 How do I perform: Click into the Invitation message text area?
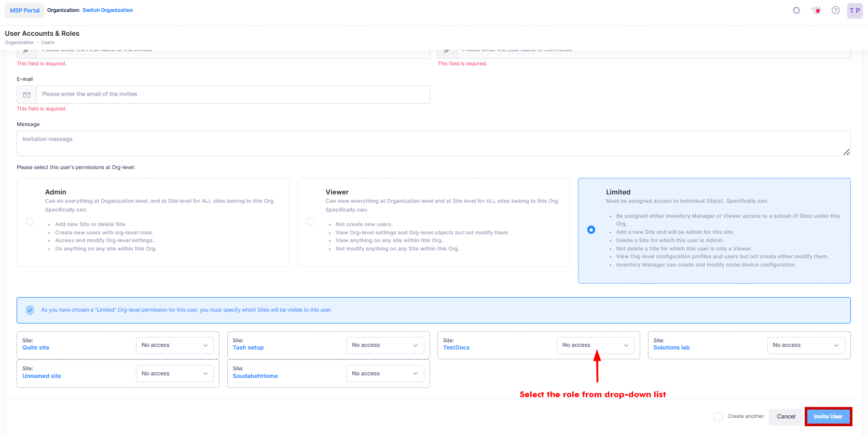[x=433, y=143]
